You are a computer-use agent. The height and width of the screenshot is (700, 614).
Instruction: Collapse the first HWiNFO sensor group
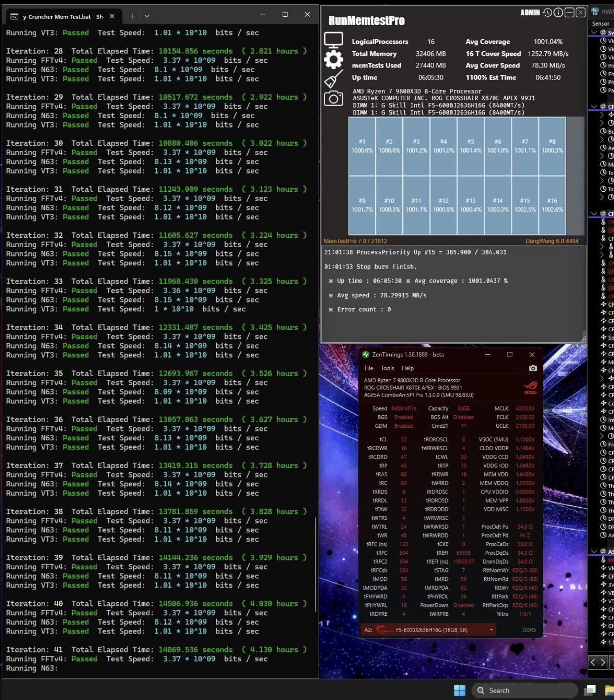pos(594,33)
